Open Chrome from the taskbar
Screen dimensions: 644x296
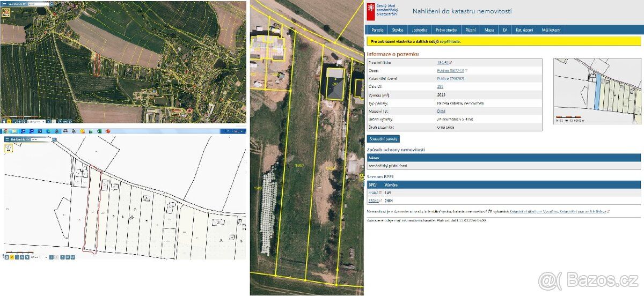(6, 131)
